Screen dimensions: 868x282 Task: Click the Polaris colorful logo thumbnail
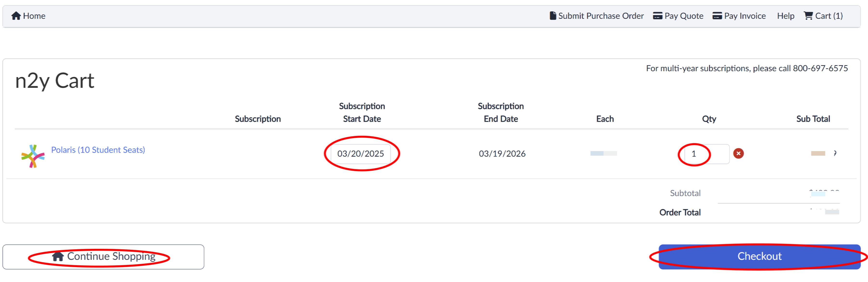coord(33,156)
